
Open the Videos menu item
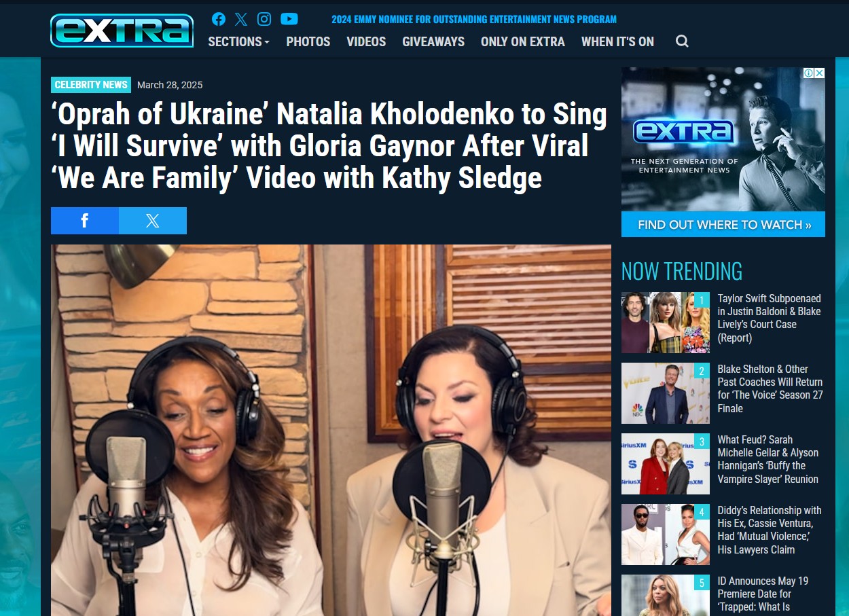click(x=366, y=41)
